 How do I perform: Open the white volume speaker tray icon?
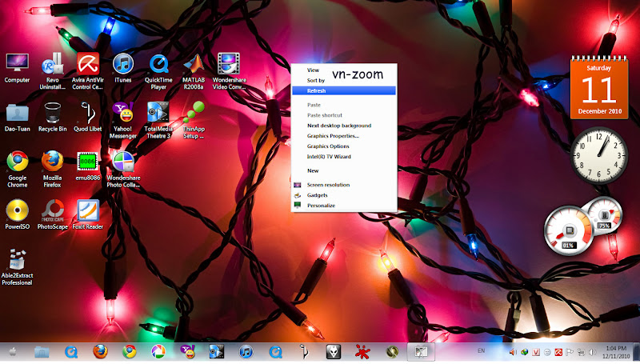pyautogui.click(x=592, y=352)
